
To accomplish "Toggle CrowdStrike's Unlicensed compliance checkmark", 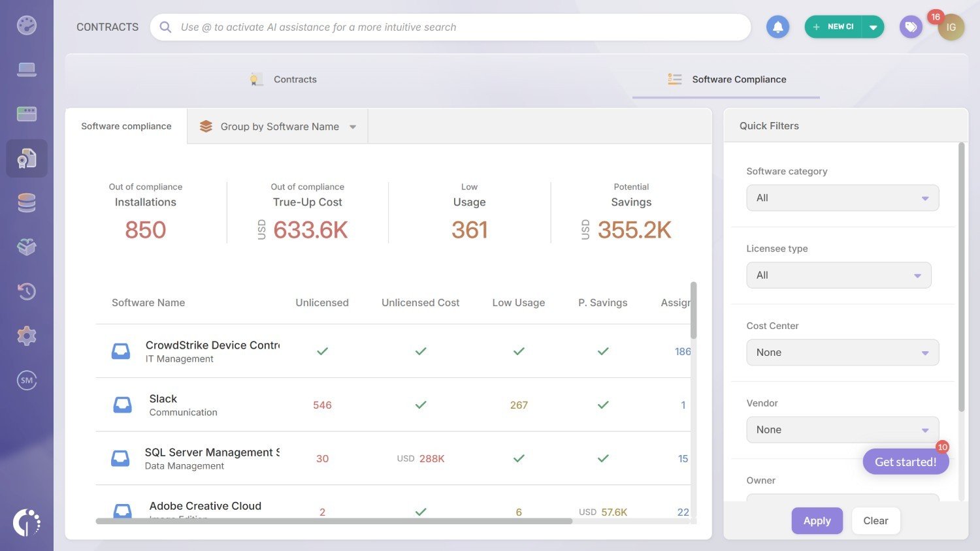I will [x=322, y=351].
